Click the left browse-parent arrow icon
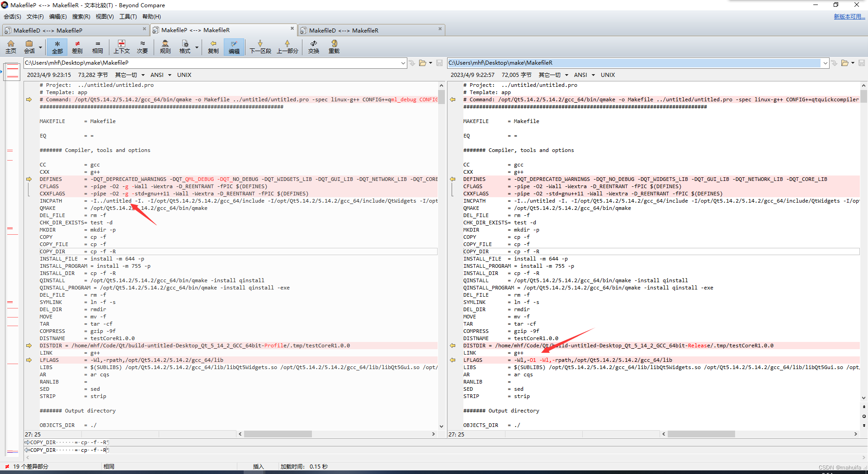The image size is (868, 474). (x=412, y=63)
